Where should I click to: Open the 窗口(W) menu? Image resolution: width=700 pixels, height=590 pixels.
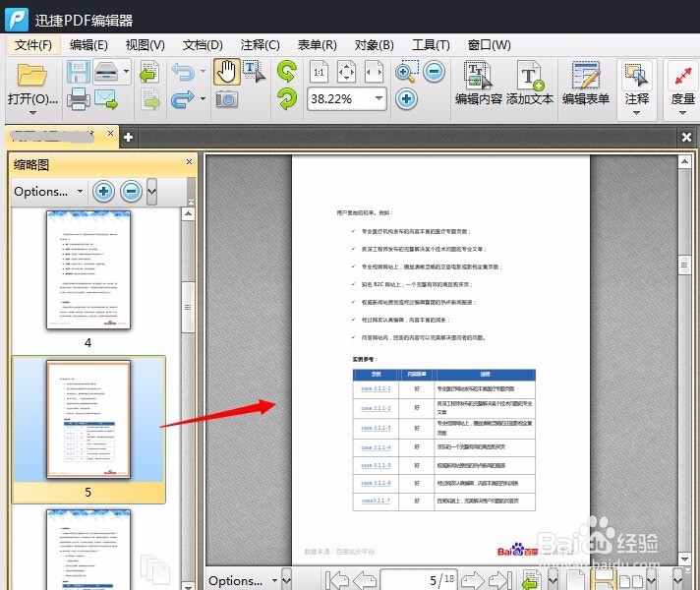489,45
